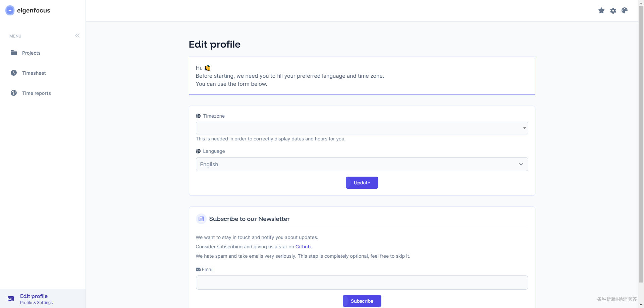Open Timesheet from the sidebar menu
Viewport: 644px width, 308px height.
[34, 73]
